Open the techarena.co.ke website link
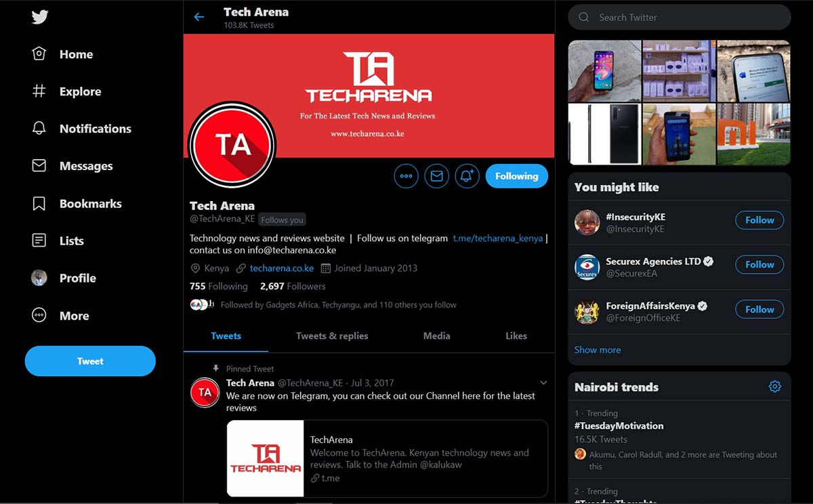The height and width of the screenshot is (504, 813). [x=281, y=268]
